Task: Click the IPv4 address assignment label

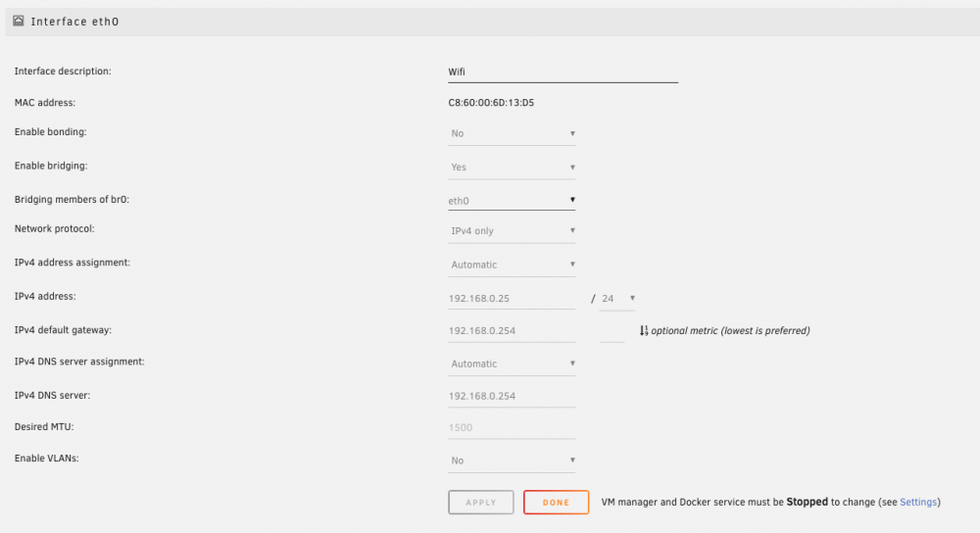Action: click(73, 263)
